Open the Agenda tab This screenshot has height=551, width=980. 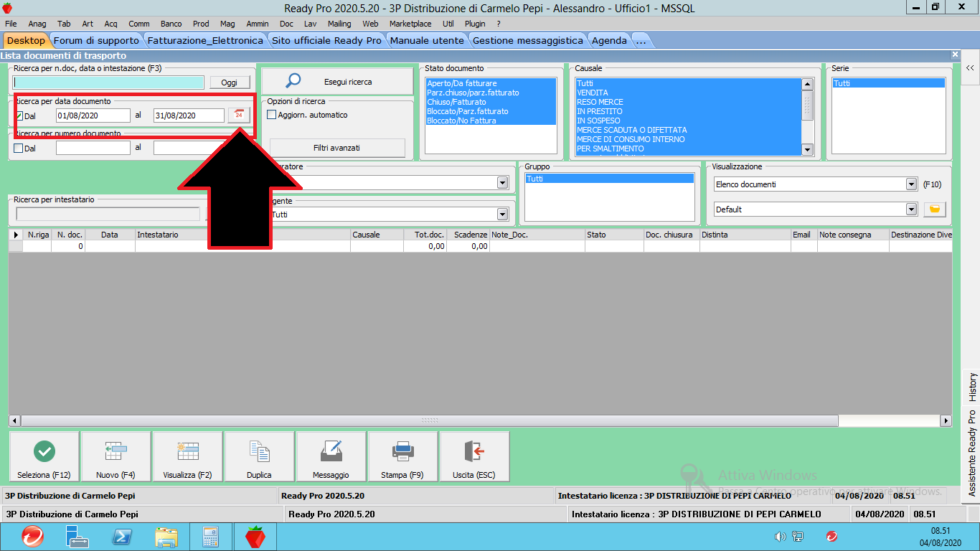[609, 41]
